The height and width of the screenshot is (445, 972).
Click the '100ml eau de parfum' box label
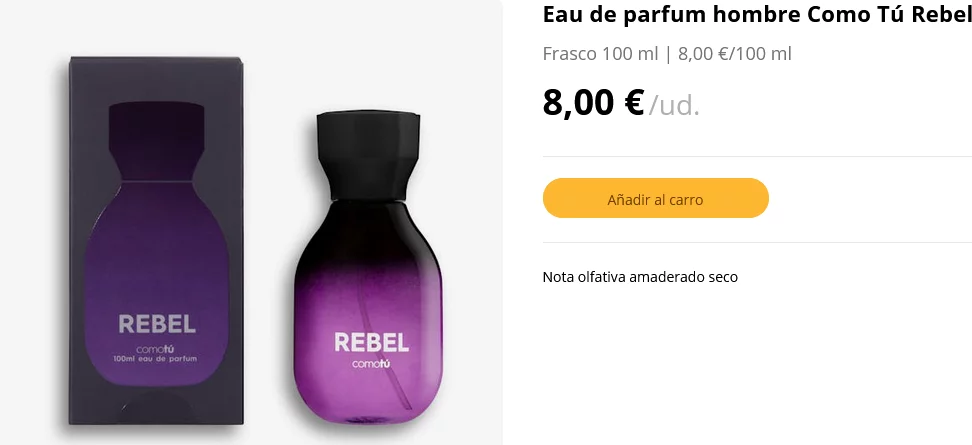pyautogui.click(x=156, y=358)
